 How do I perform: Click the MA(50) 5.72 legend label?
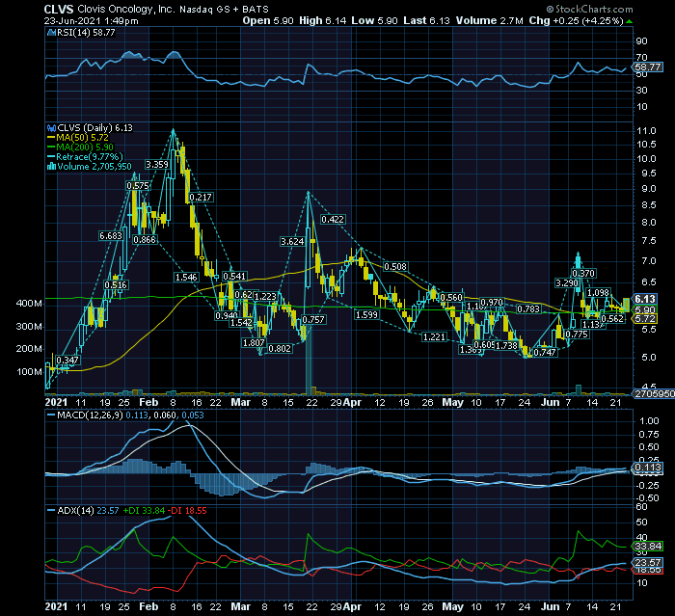tap(82, 137)
